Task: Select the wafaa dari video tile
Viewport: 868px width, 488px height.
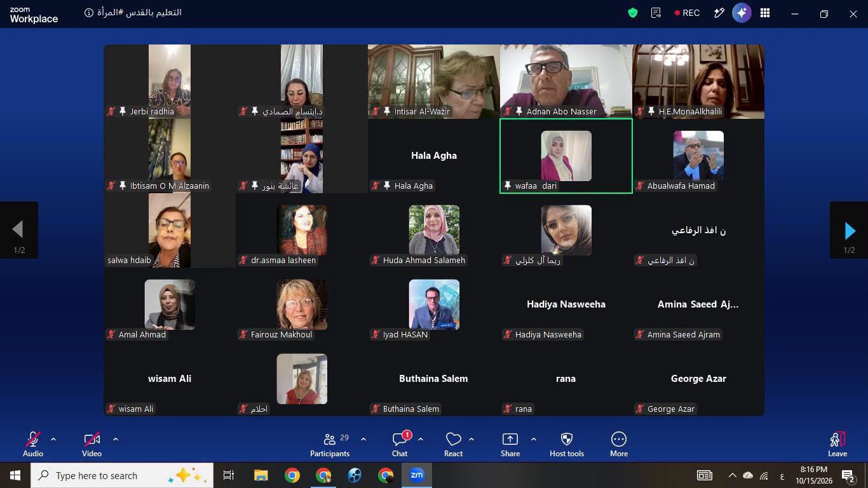Action: tap(566, 156)
